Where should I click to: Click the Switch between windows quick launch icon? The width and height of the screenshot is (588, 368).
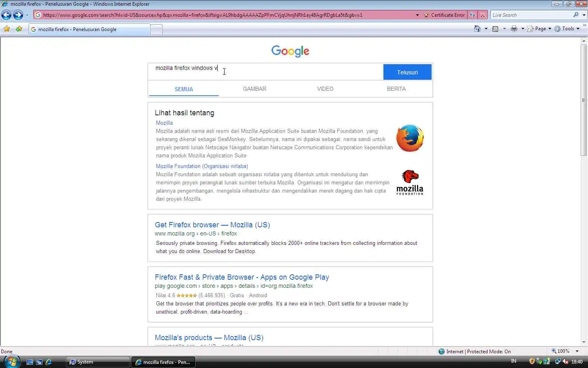point(39,362)
